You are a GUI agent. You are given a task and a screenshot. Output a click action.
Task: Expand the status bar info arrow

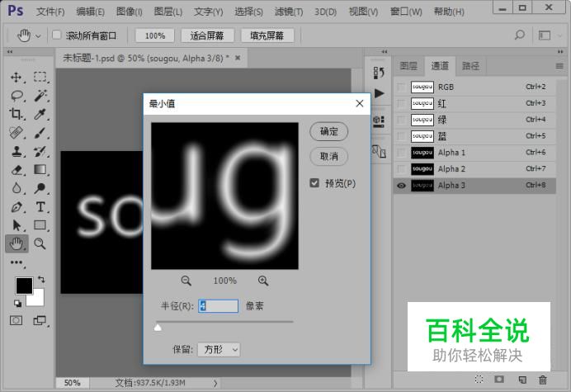point(215,383)
